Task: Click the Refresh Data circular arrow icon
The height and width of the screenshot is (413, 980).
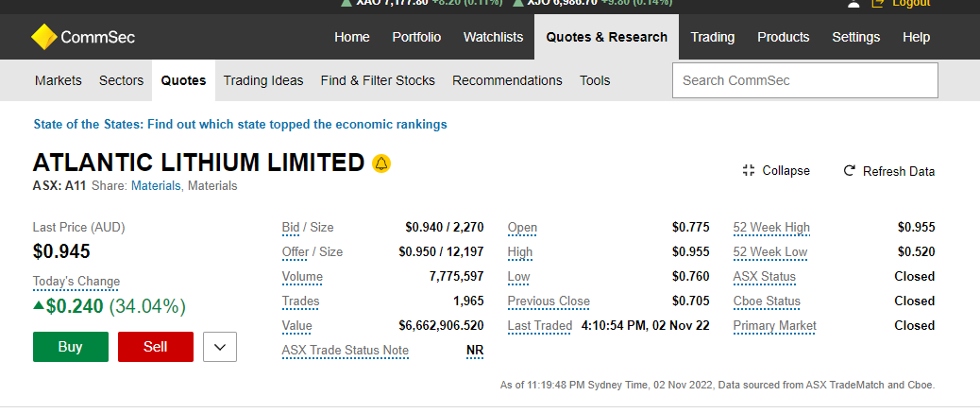Action: point(849,170)
